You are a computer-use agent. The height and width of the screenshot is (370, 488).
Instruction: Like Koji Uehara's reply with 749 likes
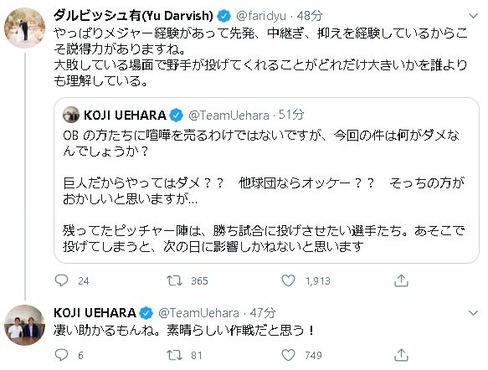pos(288,355)
